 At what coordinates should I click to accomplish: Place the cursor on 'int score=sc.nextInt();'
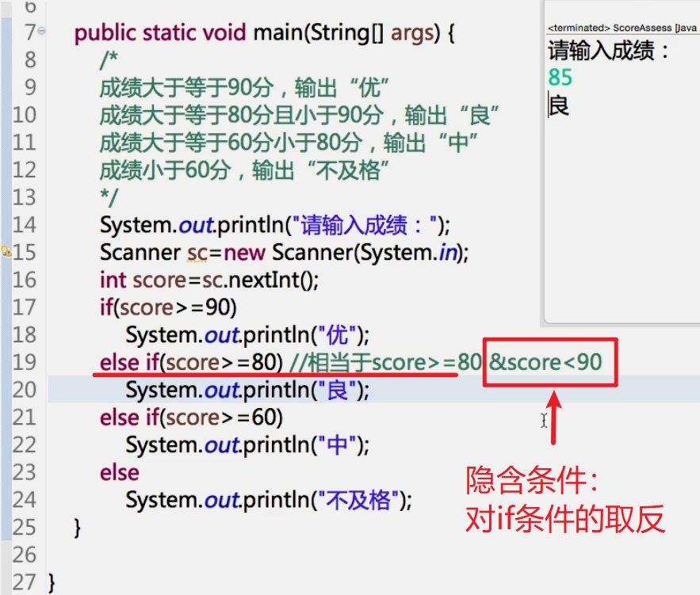point(209,280)
